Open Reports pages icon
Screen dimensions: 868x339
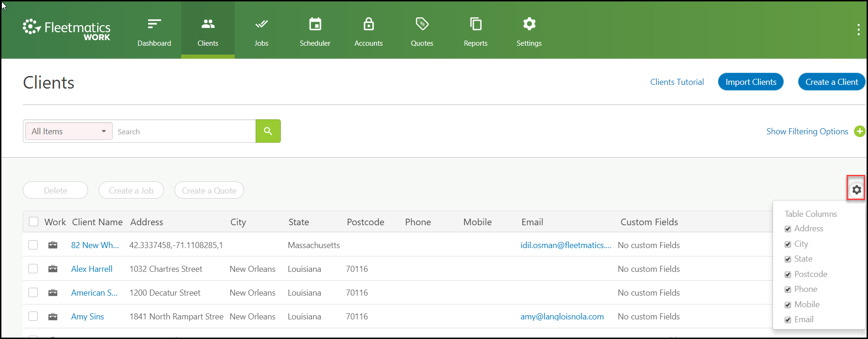point(475,24)
